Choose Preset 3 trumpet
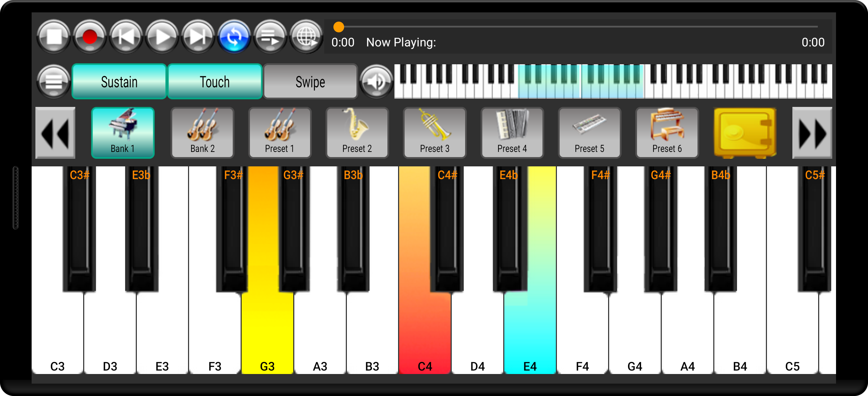 435,133
